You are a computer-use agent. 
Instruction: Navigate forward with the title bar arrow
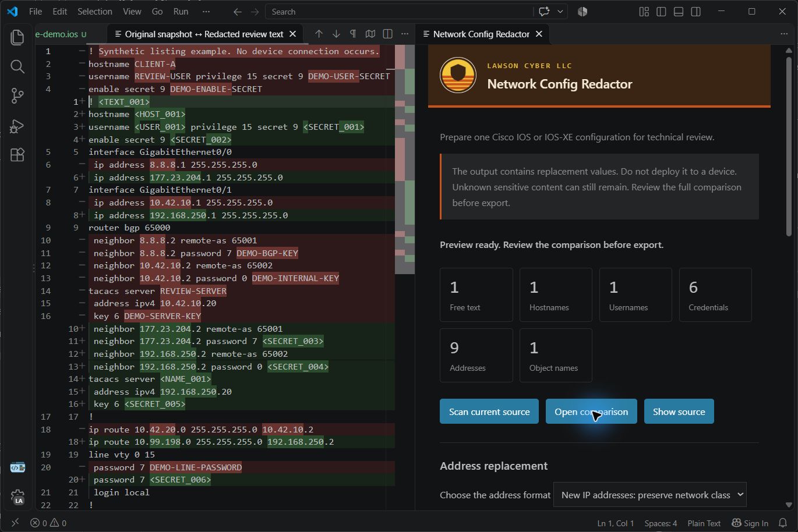[255, 12]
